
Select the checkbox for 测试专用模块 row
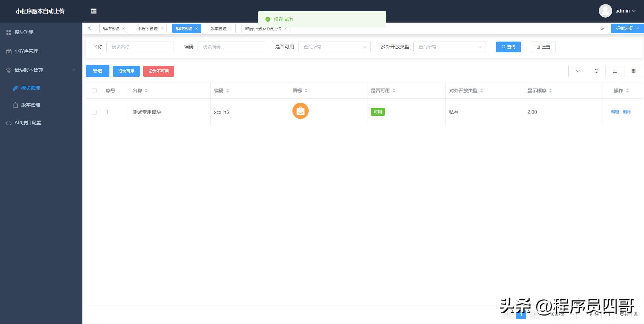click(94, 112)
